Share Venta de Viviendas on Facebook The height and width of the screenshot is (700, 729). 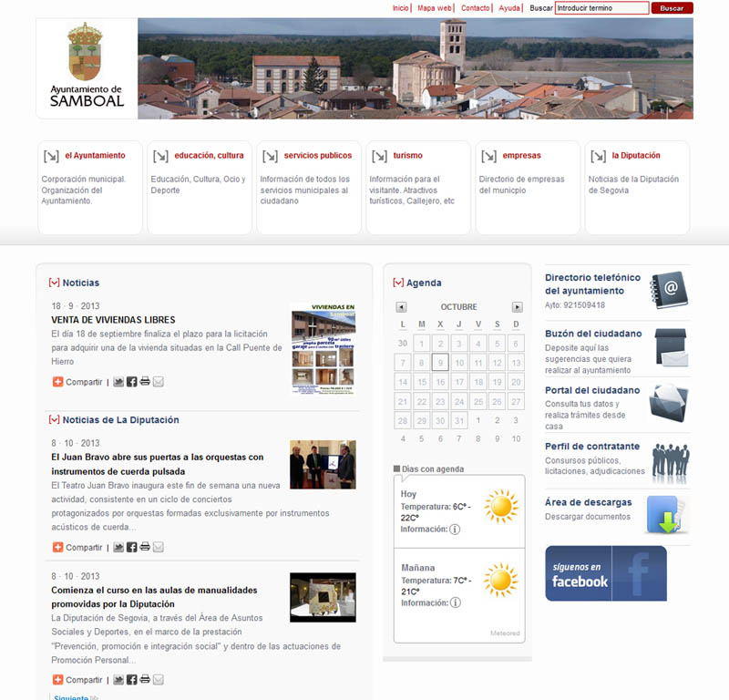tap(131, 382)
